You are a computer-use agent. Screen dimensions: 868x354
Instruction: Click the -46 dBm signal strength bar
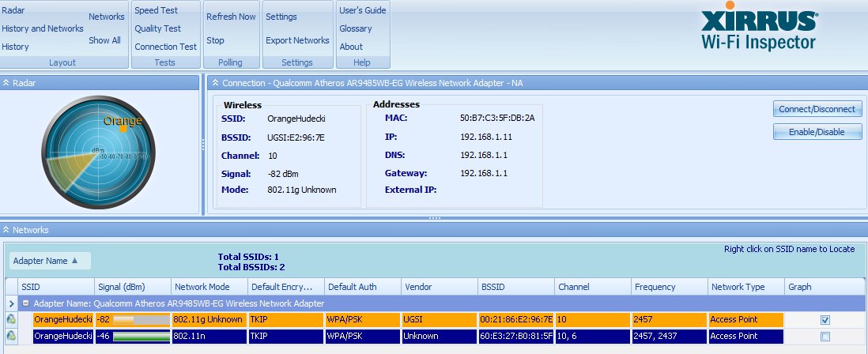click(x=141, y=337)
